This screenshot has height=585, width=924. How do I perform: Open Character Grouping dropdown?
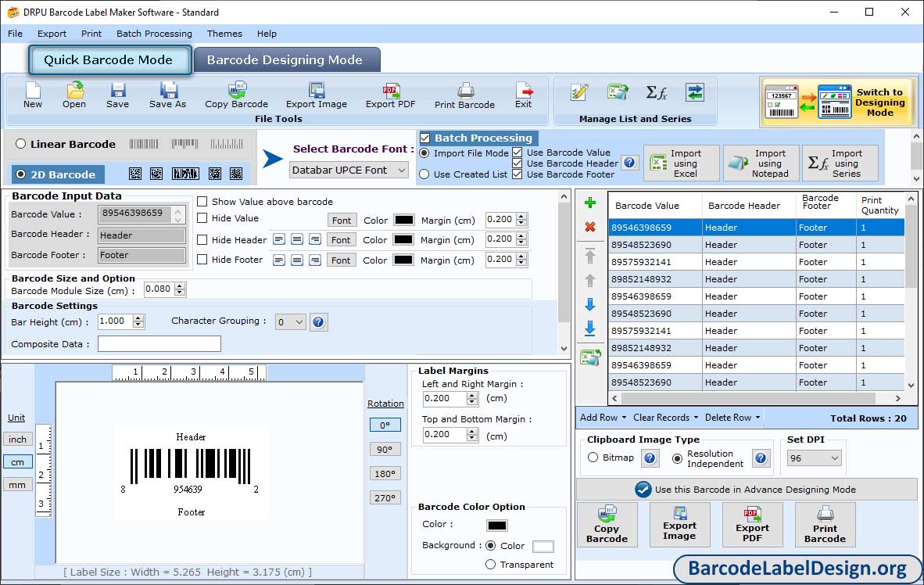(x=291, y=322)
